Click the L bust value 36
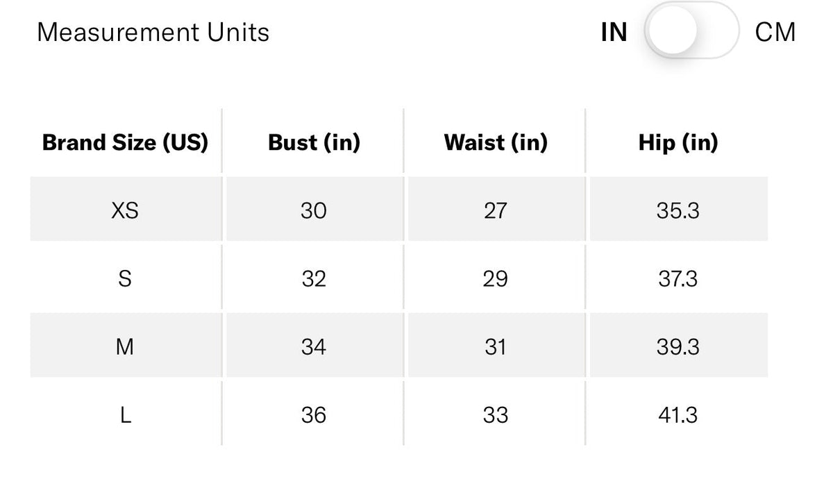833x504 pixels. [x=314, y=415]
